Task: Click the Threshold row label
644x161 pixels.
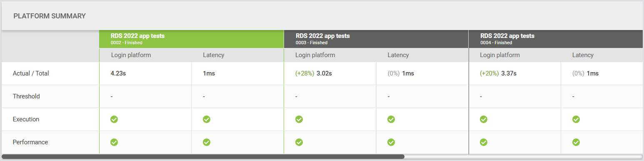Action: [x=26, y=96]
